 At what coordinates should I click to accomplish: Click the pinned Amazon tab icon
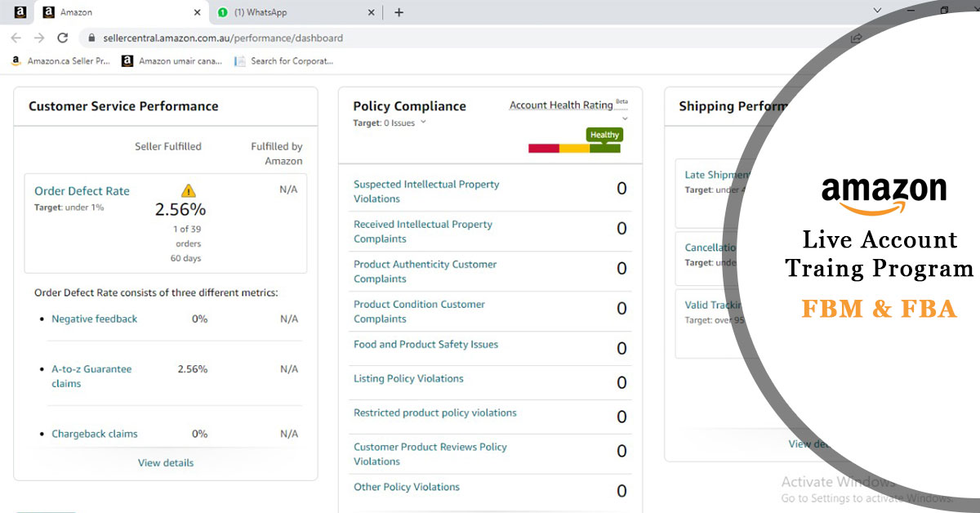click(20, 12)
